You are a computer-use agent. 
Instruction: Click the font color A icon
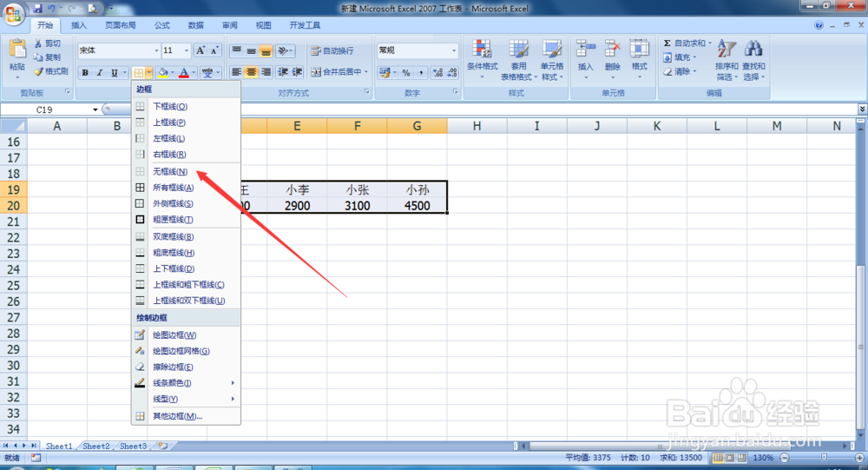point(184,73)
